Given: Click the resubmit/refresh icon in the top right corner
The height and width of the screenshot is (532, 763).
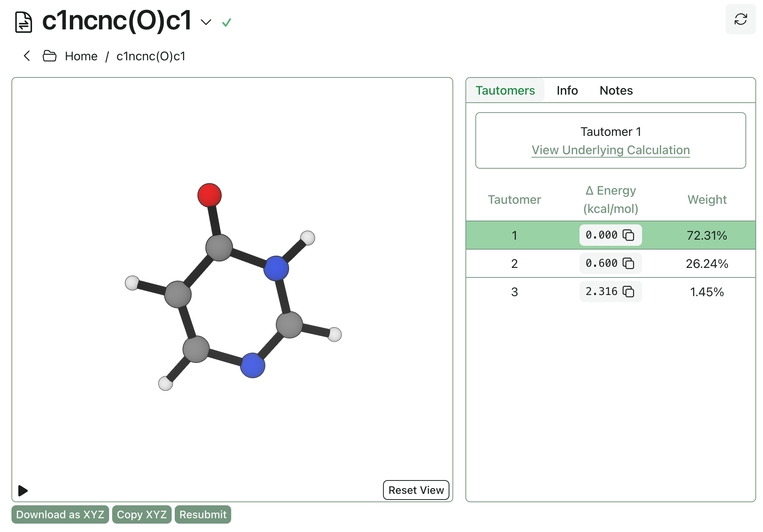Looking at the screenshot, I should pyautogui.click(x=740, y=19).
